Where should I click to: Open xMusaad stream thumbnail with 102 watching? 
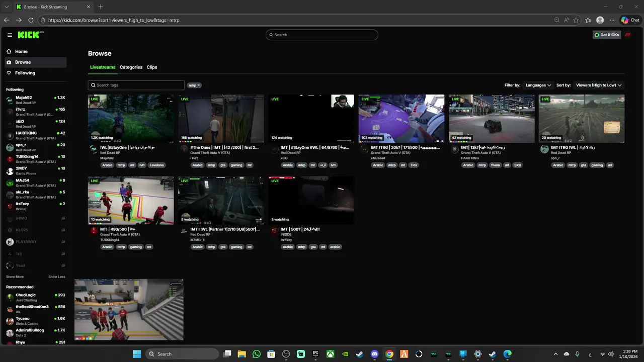coord(401,119)
